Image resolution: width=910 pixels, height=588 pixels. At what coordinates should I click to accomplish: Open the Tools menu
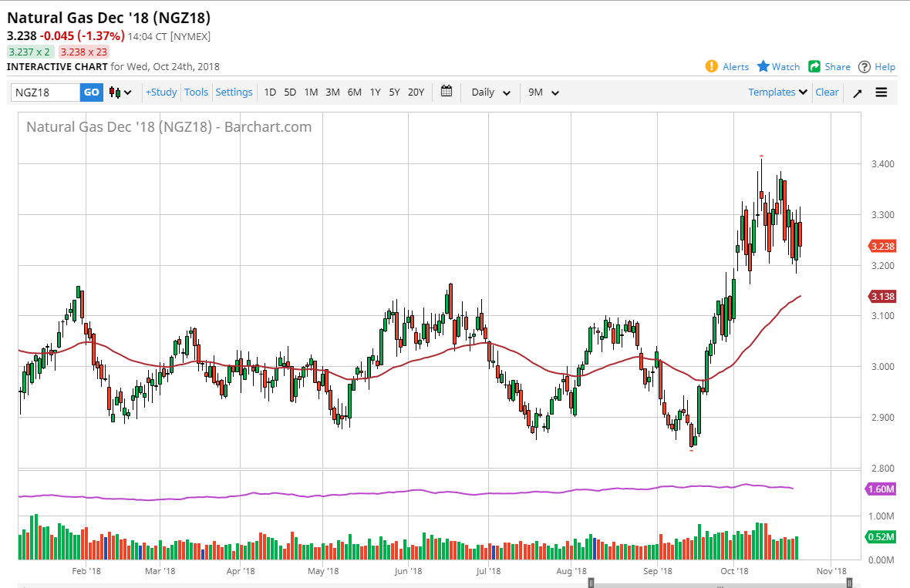point(196,92)
